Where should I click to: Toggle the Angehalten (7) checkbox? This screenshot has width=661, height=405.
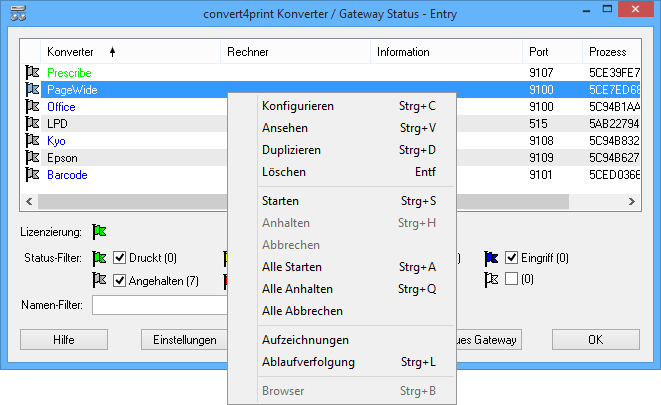tap(120, 280)
